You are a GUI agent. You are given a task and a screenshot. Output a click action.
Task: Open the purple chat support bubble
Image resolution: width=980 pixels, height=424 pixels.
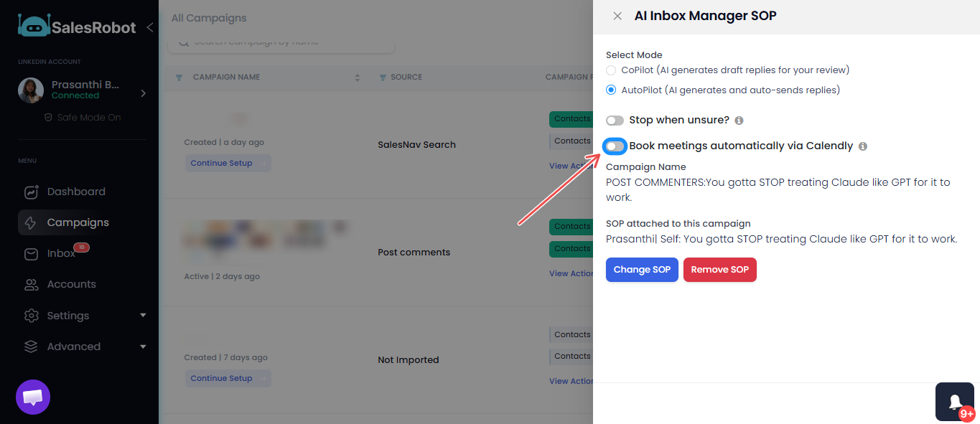(33, 397)
